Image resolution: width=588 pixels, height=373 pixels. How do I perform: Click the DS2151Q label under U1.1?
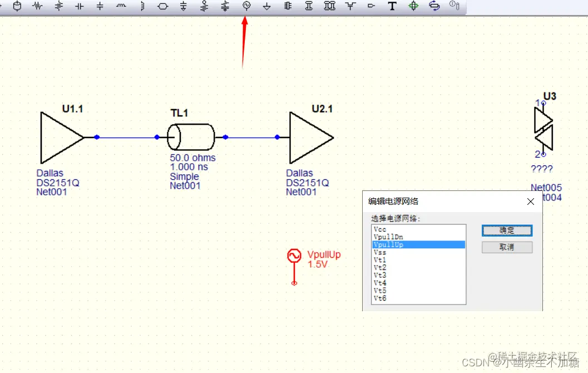(58, 183)
